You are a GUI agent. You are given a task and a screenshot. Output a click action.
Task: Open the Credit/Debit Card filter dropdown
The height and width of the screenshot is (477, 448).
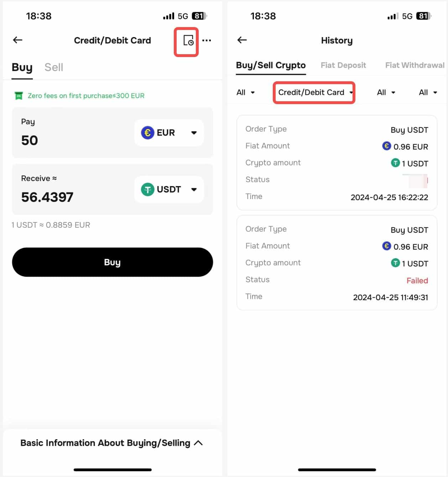click(314, 93)
